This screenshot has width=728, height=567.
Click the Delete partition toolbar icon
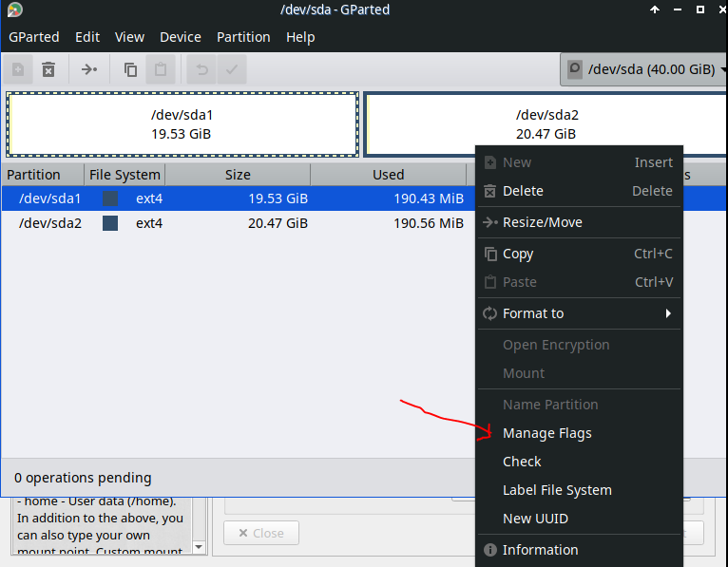[x=48, y=69]
